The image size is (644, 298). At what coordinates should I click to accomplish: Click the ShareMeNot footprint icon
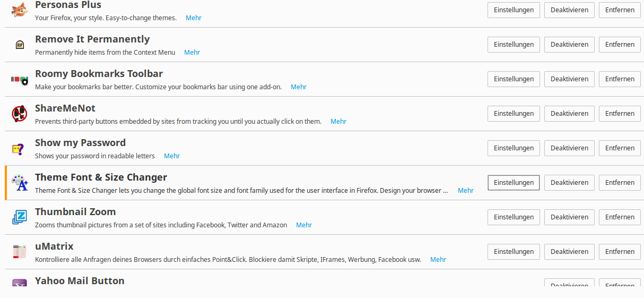[x=20, y=114]
